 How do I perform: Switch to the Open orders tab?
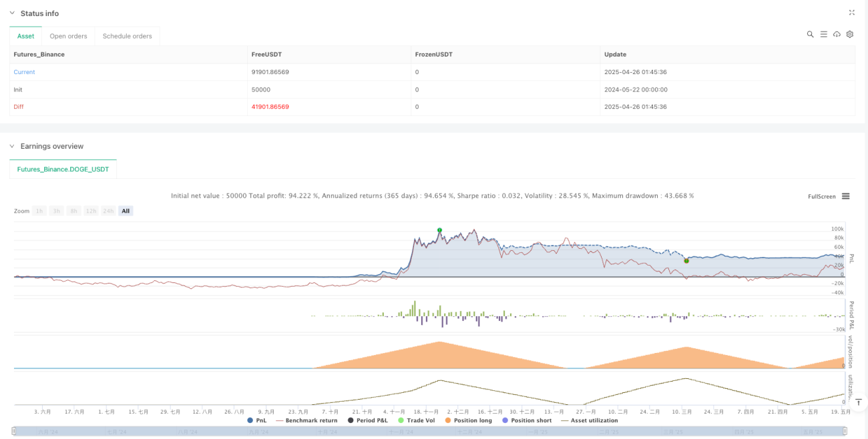pos(69,36)
